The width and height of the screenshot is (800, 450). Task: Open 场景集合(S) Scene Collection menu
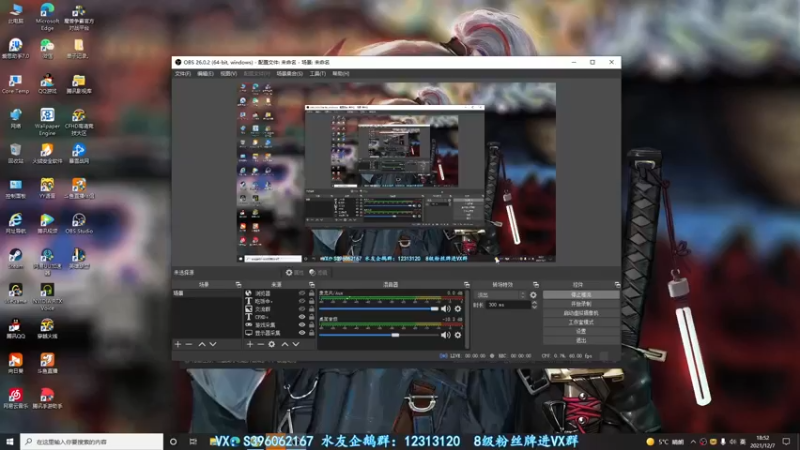(289, 74)
